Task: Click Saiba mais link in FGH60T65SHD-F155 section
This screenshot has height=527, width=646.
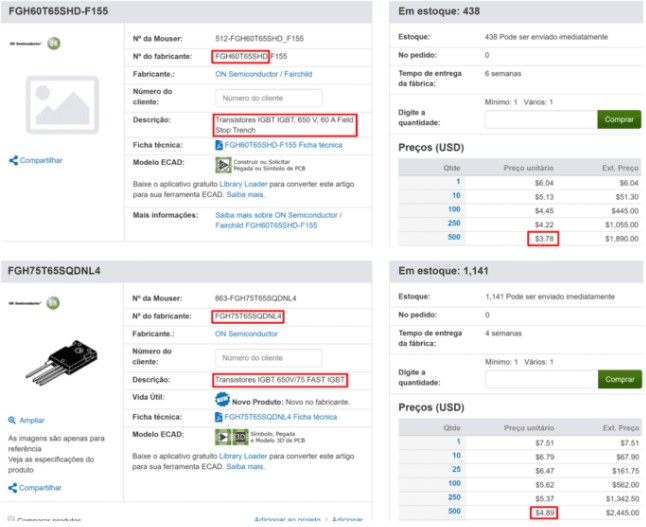Action: tap(246, 194)
